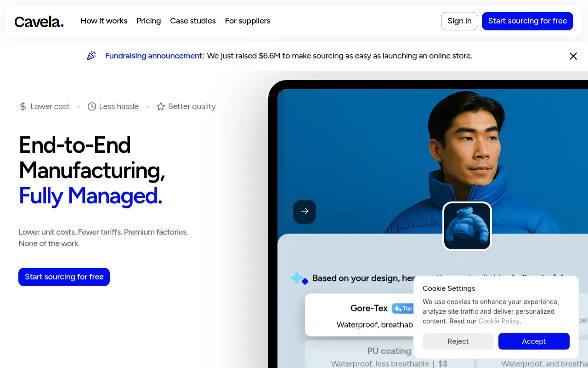
Task: Click the 'Fully Managed.' headline text
Action: [90, 196]
